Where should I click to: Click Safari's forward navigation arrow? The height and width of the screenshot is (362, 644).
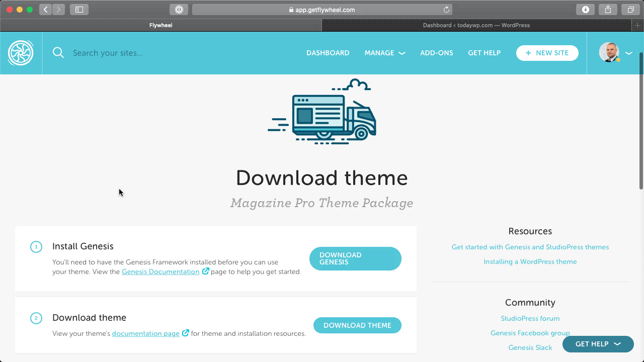pyautogui.click(x=58, y=10)
